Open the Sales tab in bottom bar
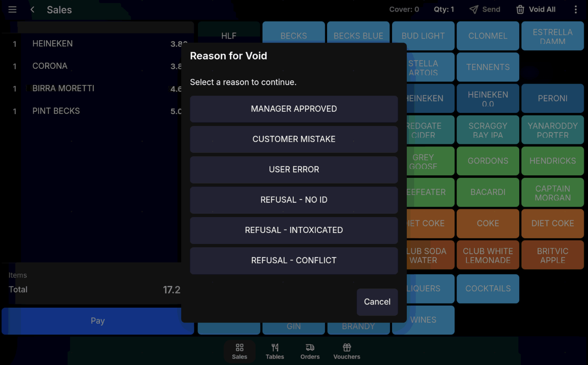 tap(239, 351)
